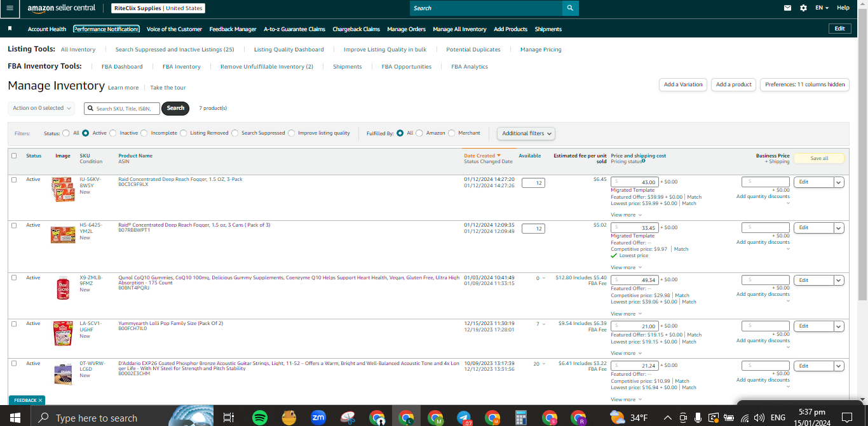Image resolution: width=868 pixels, height=426 pixels.
Task: Click the Raid Fogger 3-Pack product thumbnail
Action: point(63,189)
